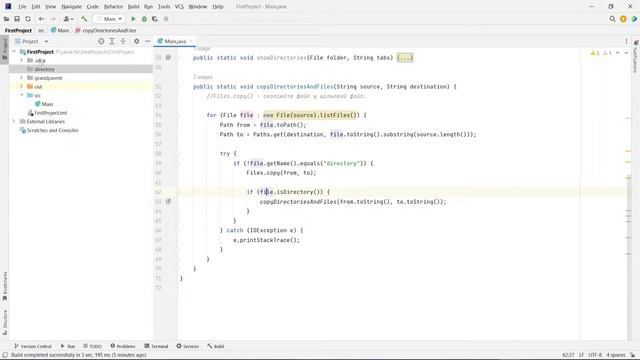The height and width of the screenshot is (360, 640).
Task: Click the Save All toolbar icon
Action: click(17, 19)
